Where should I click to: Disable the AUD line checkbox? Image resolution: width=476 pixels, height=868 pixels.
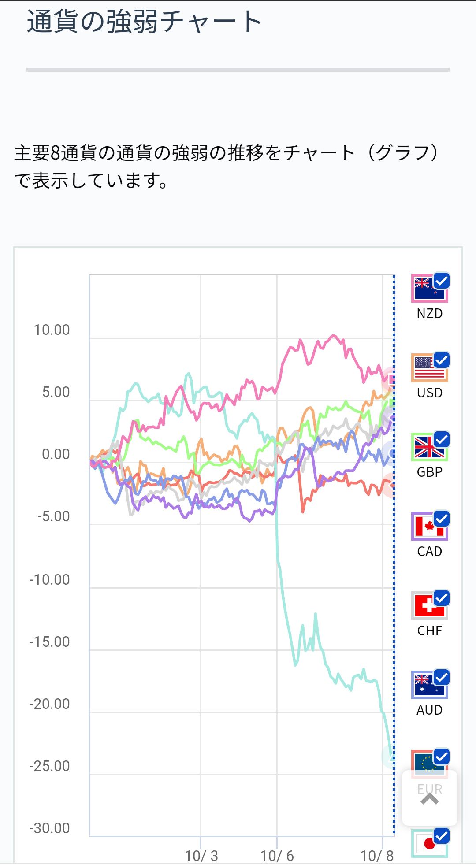(x=442, y=677)
